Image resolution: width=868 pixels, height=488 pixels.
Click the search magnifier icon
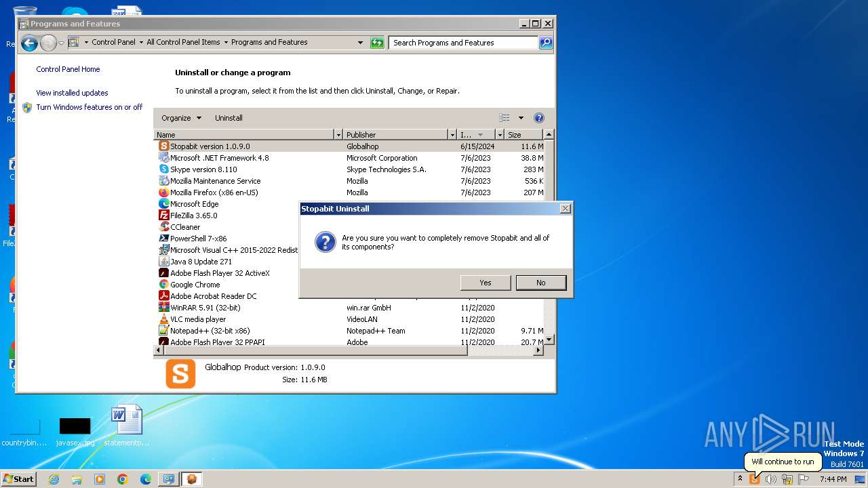click(x=546, y=43)
